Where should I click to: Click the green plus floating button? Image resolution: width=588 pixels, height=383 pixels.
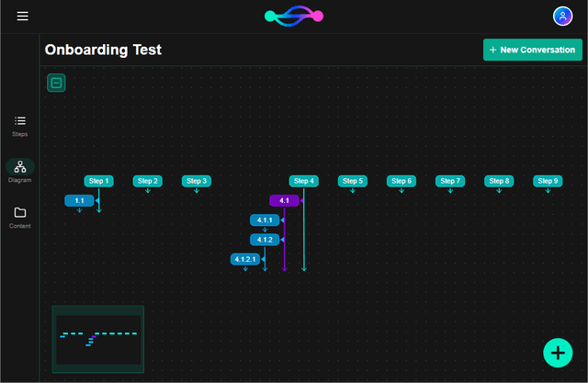click(557, 352)
